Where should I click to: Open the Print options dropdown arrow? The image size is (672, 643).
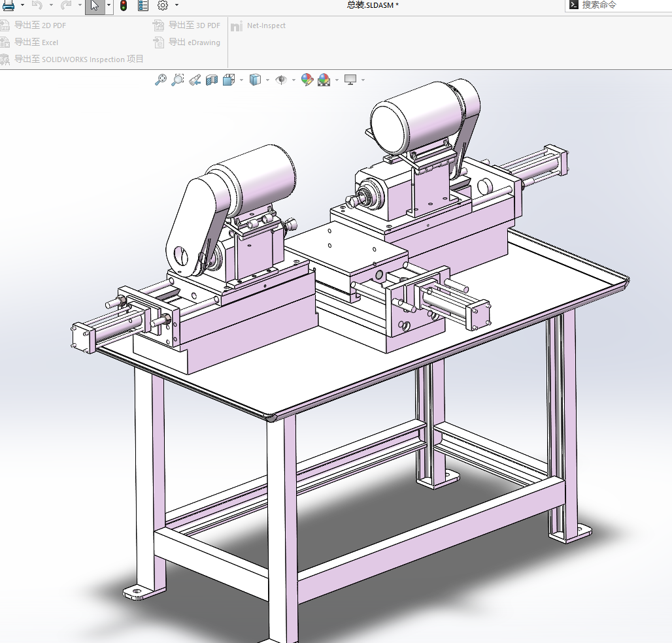point(22,5)
